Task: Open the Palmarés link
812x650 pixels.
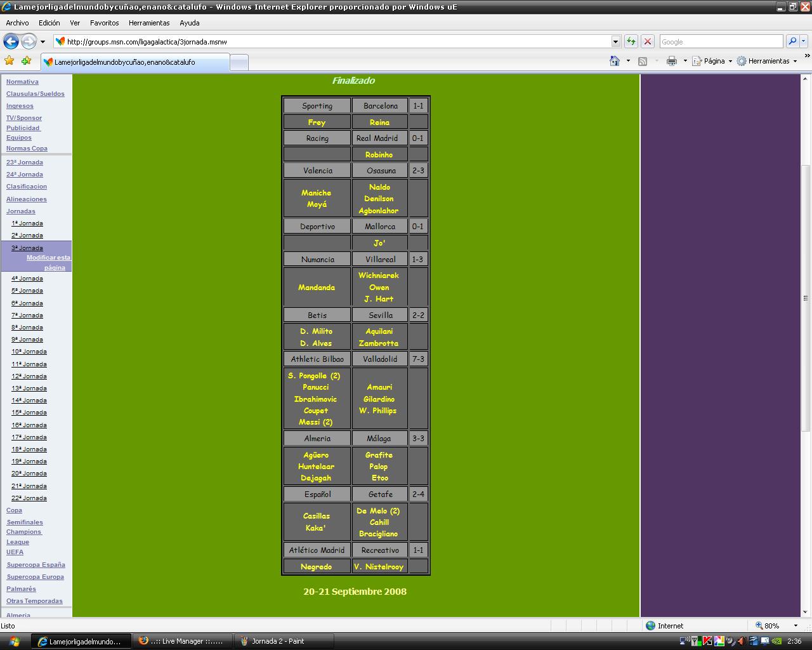Action: [x=21, y=589]
